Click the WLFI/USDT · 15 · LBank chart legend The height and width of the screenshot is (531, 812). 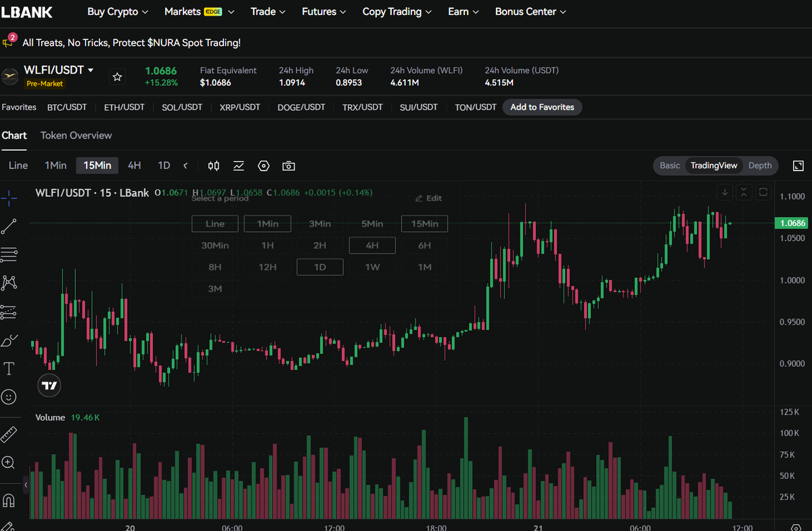(x=92, y=193)
